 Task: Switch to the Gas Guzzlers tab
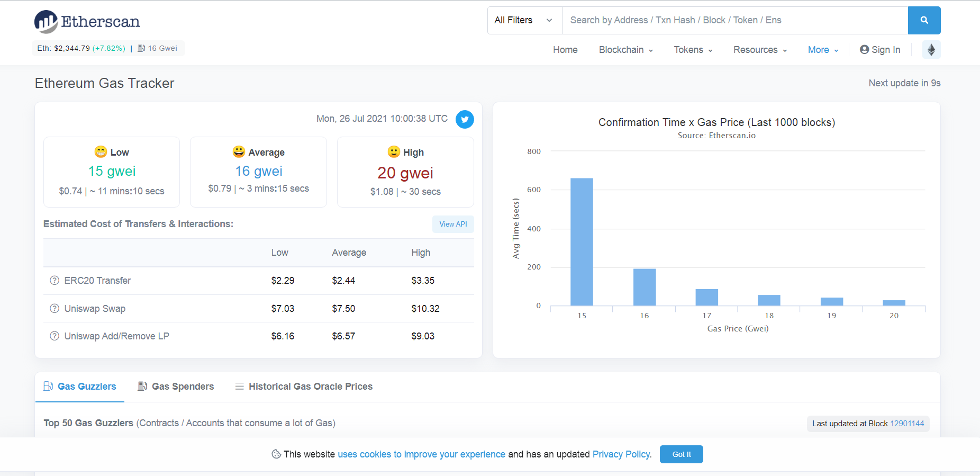(x=80, y=387)
